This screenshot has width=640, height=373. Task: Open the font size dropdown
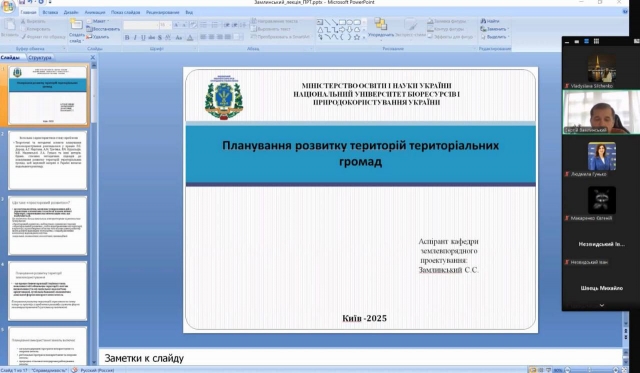click(x=165, y=25)
